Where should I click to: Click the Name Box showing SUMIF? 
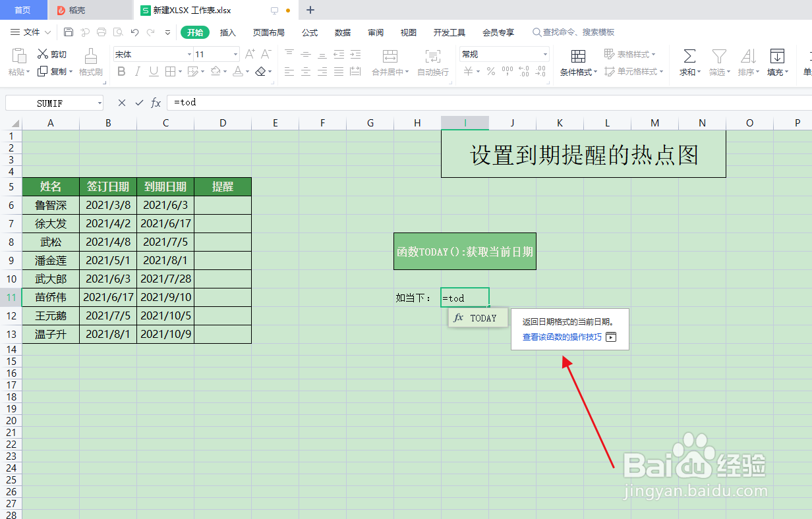[x=49, y=102]
